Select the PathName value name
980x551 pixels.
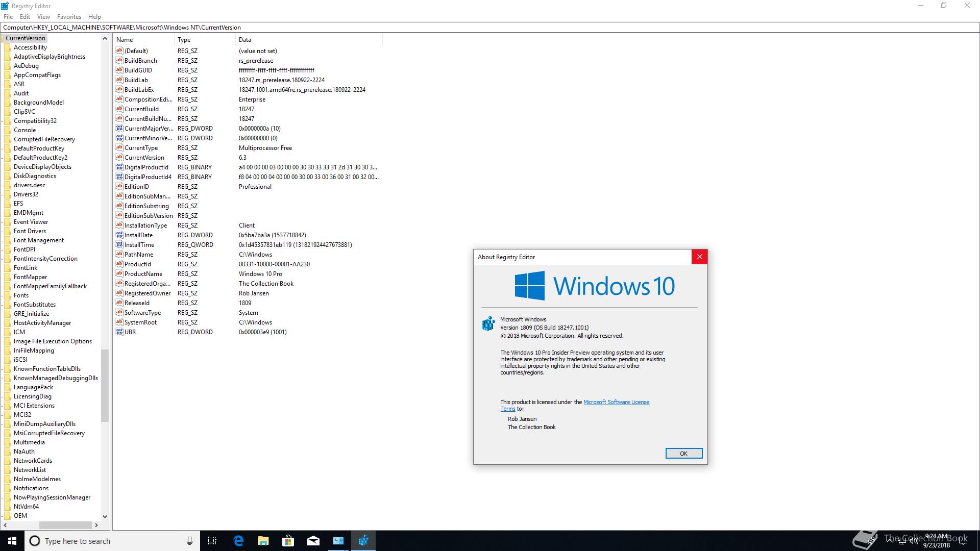[139, 254]
